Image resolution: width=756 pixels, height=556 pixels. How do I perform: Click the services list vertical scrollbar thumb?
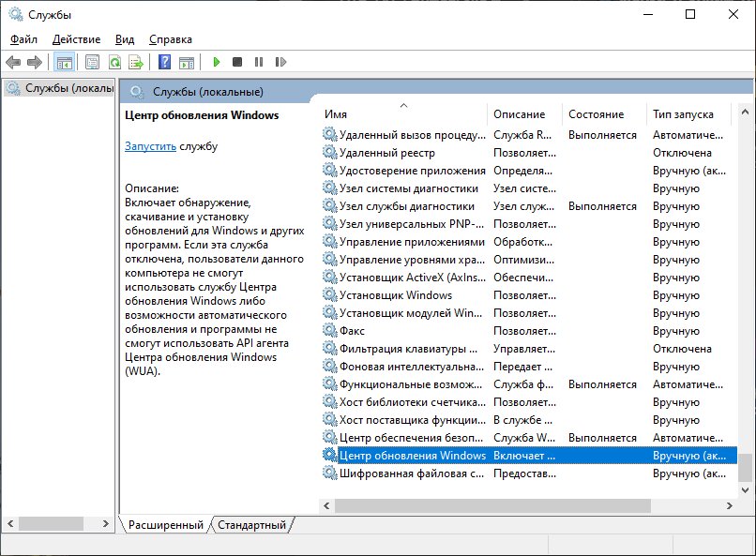[745, 467]
